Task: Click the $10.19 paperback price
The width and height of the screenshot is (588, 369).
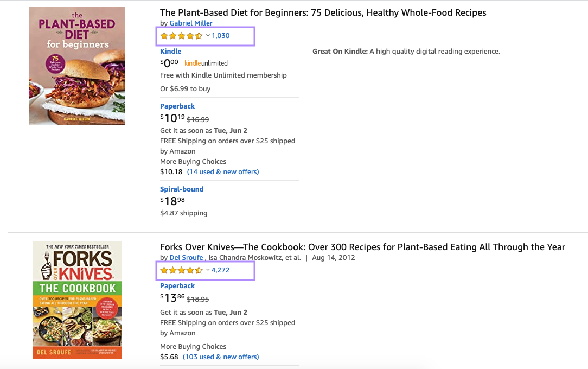Action: (x=172, y=118)
